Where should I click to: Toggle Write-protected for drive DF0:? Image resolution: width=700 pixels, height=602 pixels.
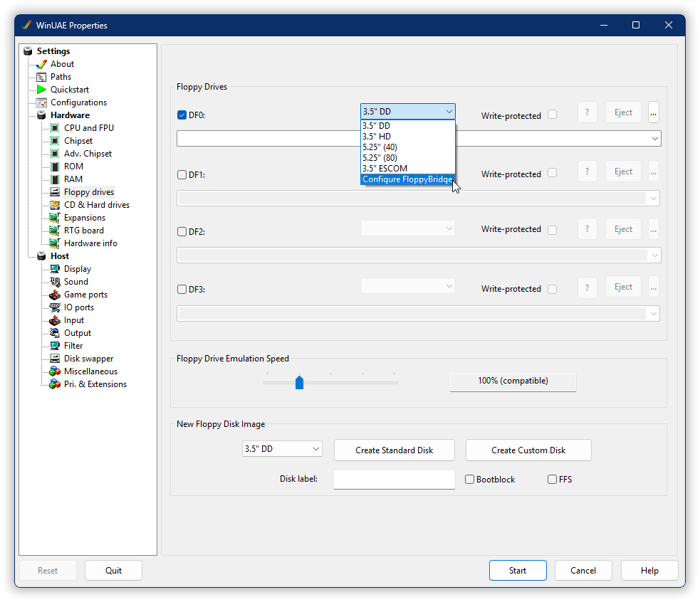(x=552, y=114)
